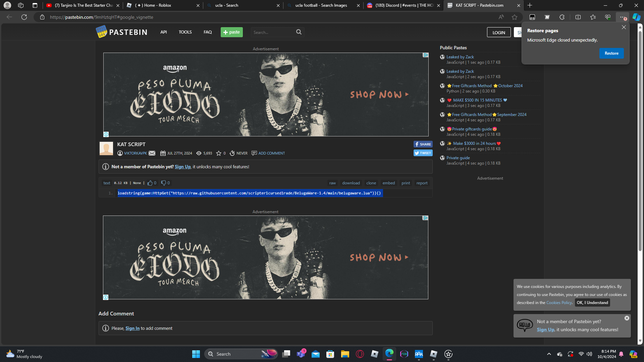Click the report link
644x362 pixels.
422,183
